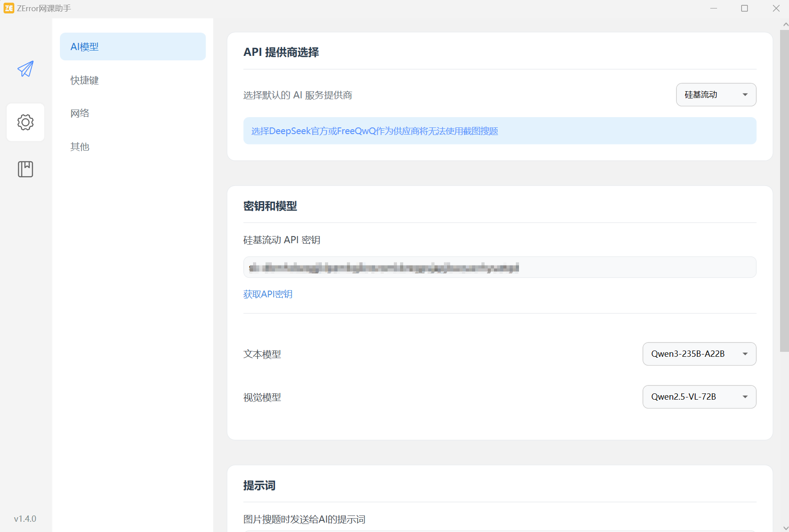Click the chevron on the provider selector
Viewport: 789px width, 532px height.
pos(745,94)
